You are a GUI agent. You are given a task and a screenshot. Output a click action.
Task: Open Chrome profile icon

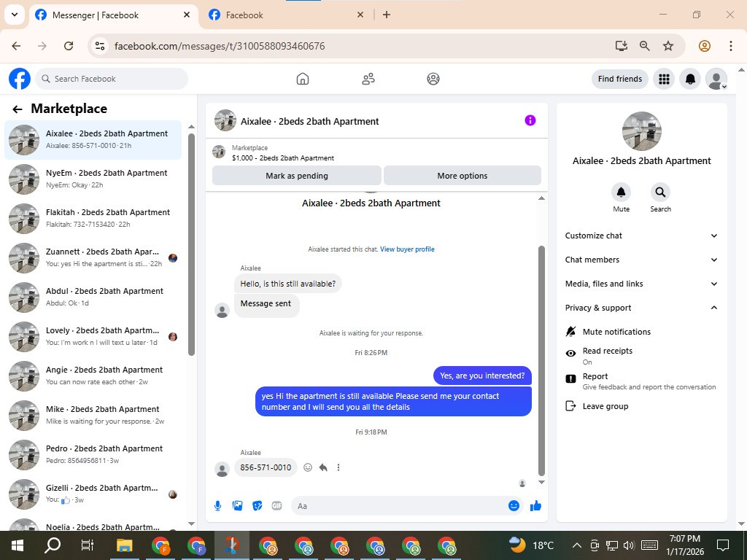705,46
